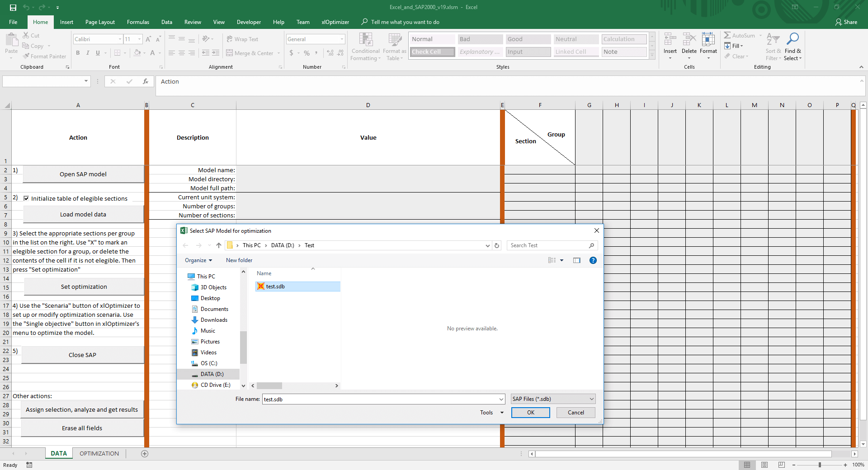
Task: Select the test.sdb file in list
Action: point(297,287)
